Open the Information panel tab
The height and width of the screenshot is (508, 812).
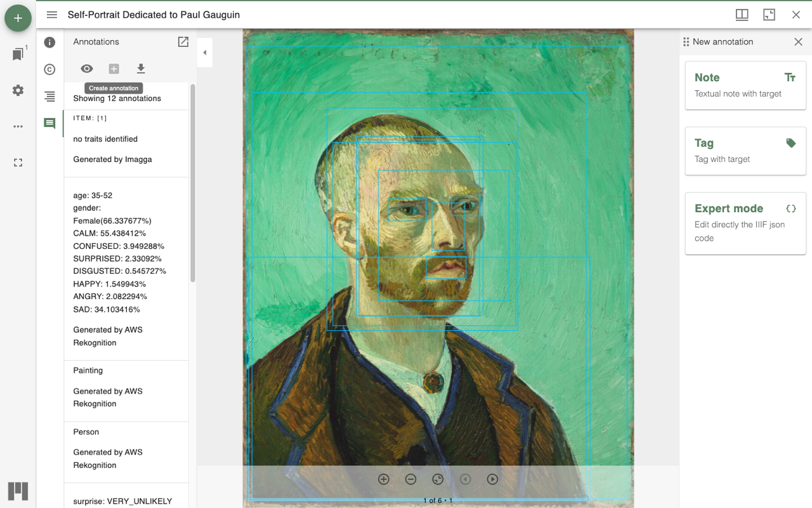49,43
